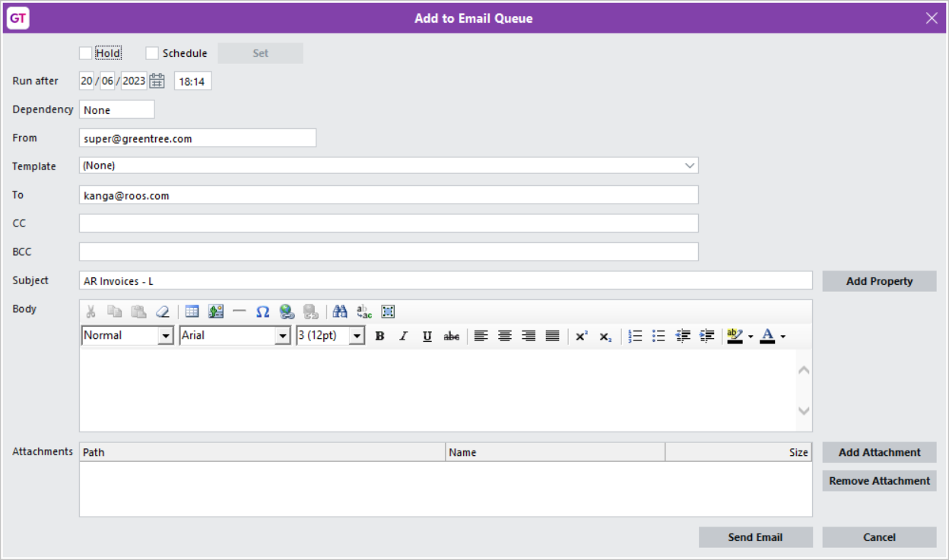Viewport: 949px width, 560px height.
Task: Insert a table via table icon
Action: click(x=192, y=312)
